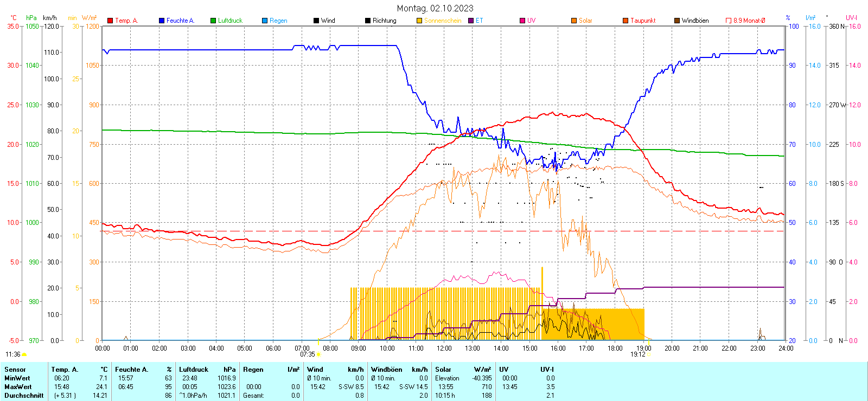Click the yellow Sonnenschein legend square
Viewport: 868px width, 401px height.
(x=419, y=21)
